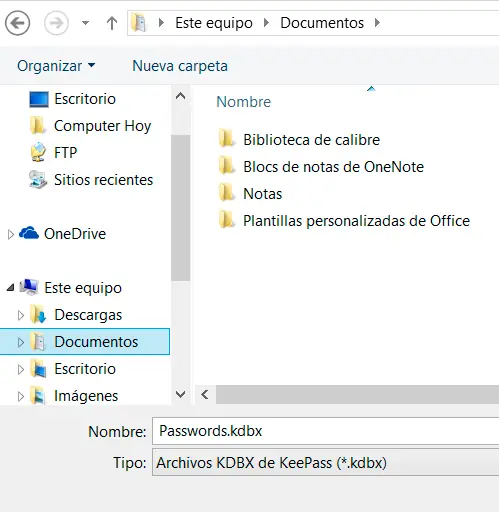Screen dimensions: 499x512
Task: Select Descargas in the tree
Action: tap(88, 315)
